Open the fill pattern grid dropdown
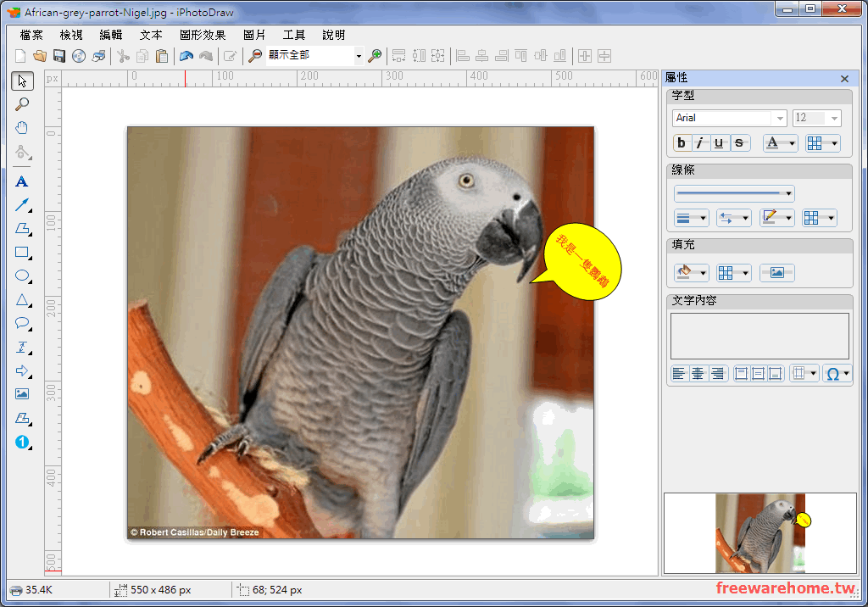The image size is (868, 607). tap(733, 273)
